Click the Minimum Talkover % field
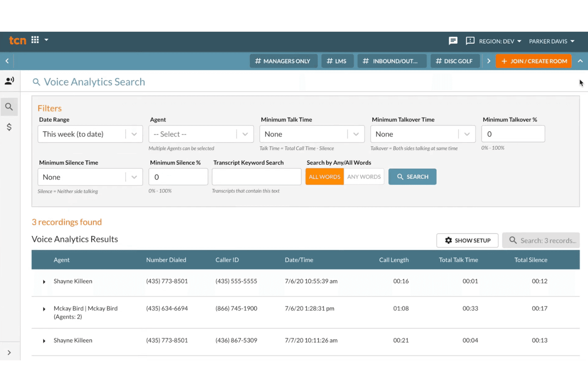This screenshot has height=392, width=588. (513, 134)
